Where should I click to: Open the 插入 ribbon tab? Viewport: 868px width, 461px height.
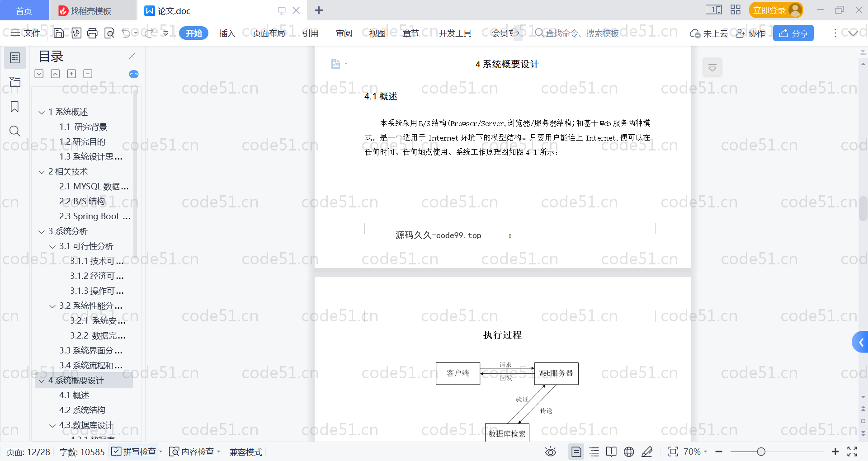pos(227,33)
